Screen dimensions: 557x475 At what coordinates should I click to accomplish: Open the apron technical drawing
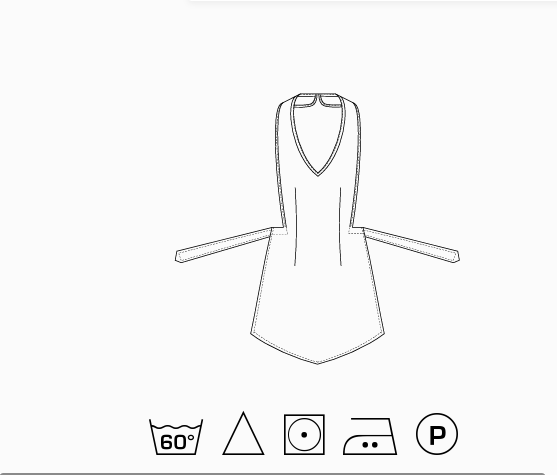pyautogui.click(x=318, y=228)
